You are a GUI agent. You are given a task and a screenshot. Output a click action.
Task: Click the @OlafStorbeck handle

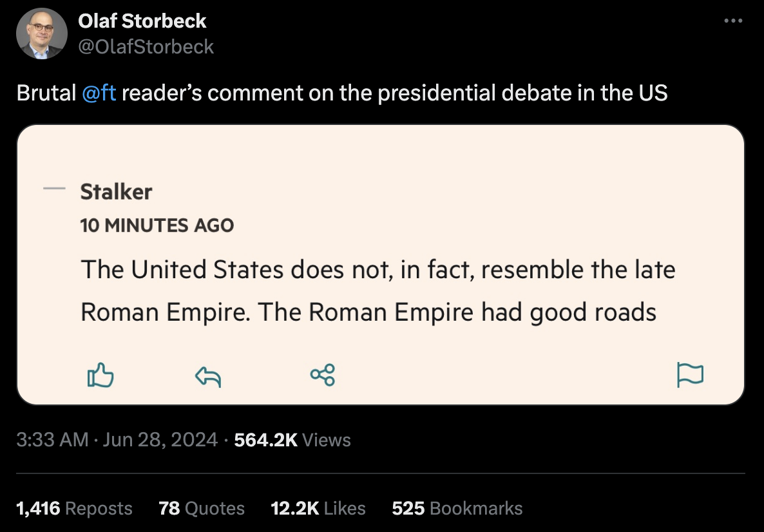click(146, 46)
